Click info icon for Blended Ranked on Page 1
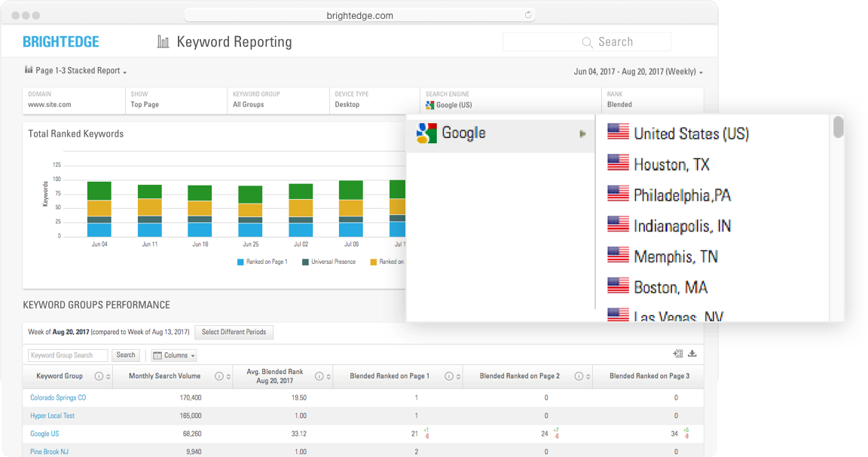868x457 pixels. click(x=448, y=376)
